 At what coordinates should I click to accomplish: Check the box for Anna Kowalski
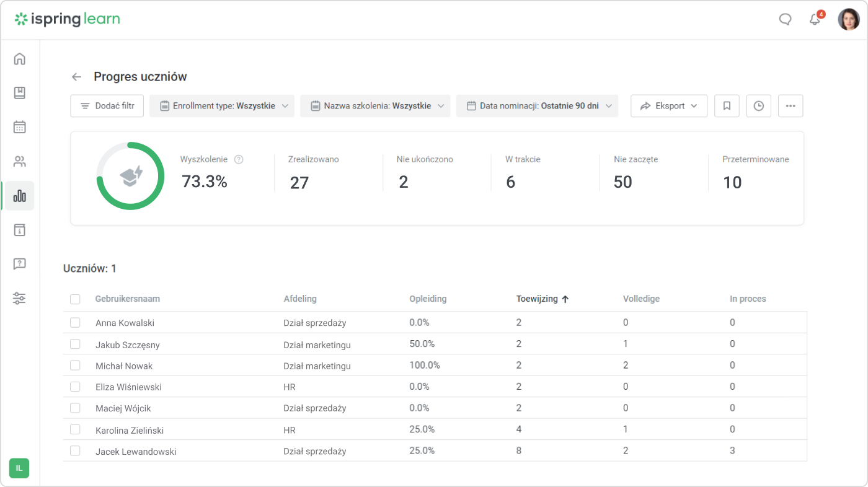(x=75, y=323)
